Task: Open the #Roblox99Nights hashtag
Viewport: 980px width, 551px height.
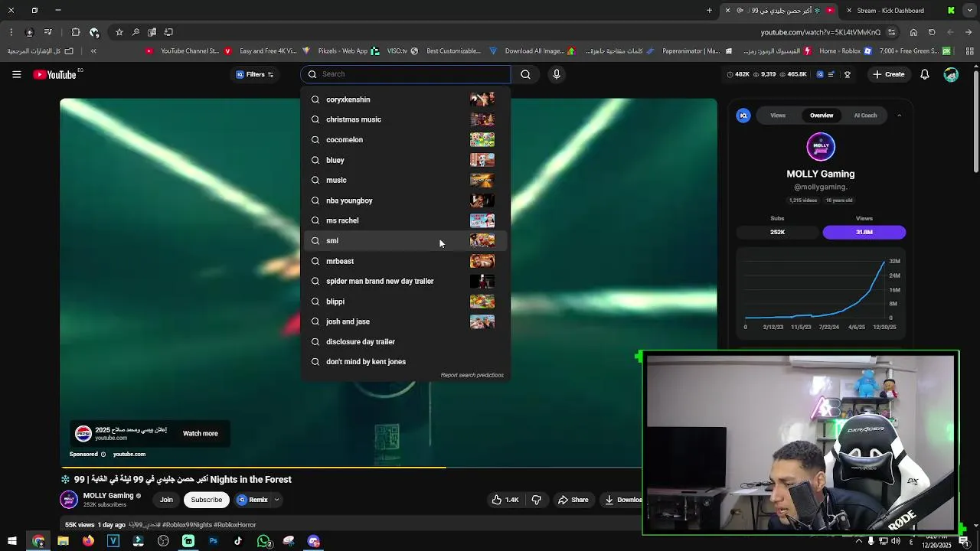Action: coord(188,525)
